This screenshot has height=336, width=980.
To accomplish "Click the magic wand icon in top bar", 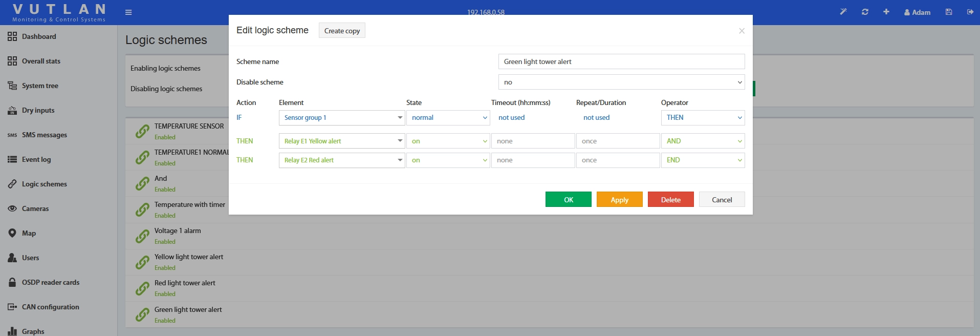I will coord(843,12).
